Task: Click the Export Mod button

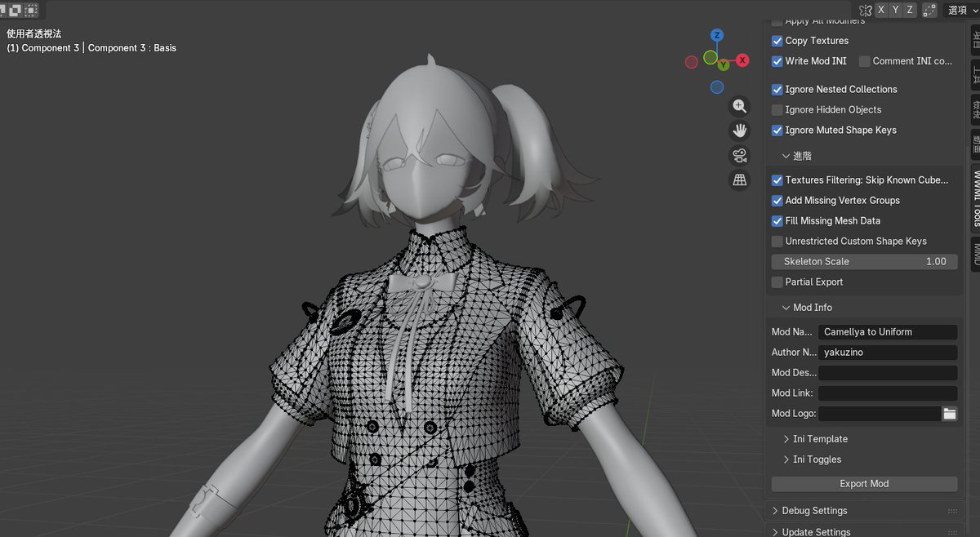Action: pyautogui.click(x=864, y=484)
